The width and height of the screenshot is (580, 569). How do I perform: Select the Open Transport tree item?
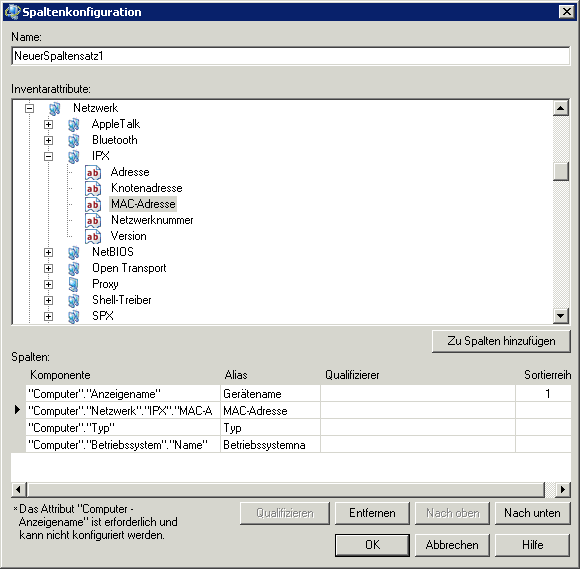point(129,268)
